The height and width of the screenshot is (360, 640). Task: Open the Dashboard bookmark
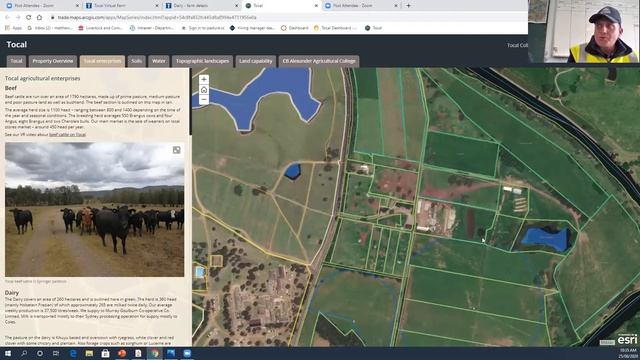click(295, 28)
